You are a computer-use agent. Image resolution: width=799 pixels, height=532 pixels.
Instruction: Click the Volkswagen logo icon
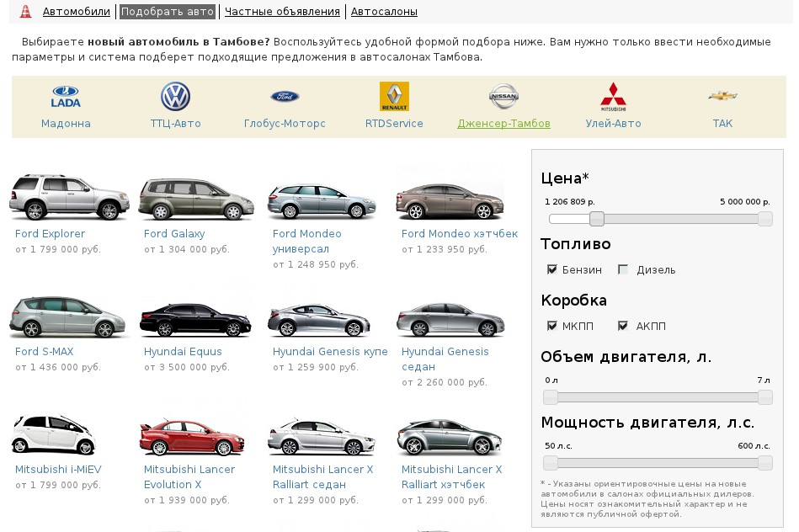click(x=175, y=97)
